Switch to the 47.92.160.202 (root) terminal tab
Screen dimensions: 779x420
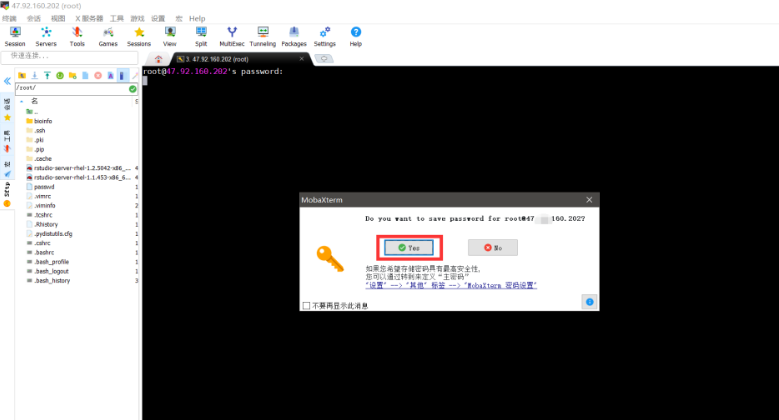[x=215, y=59]
